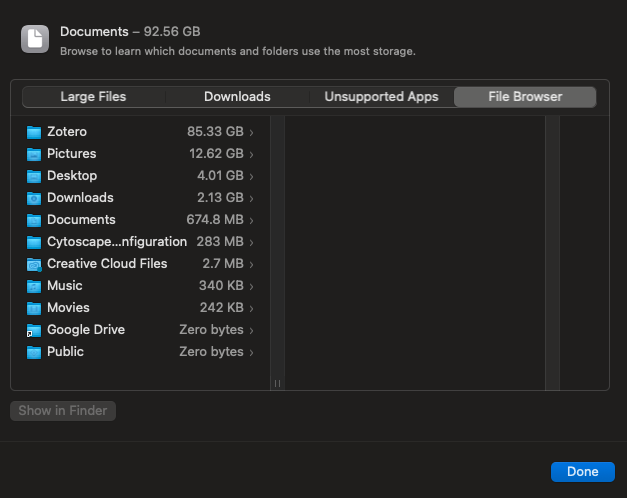
Task: Select the Desktop row label
Action: [x=72, y=176]
